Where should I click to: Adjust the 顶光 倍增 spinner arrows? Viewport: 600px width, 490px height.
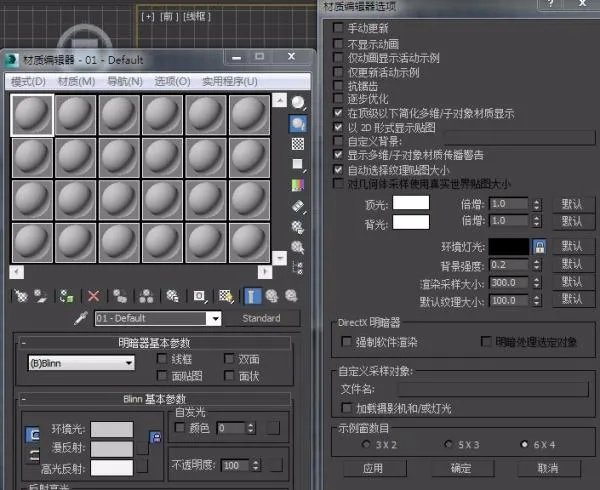point(536,205)
